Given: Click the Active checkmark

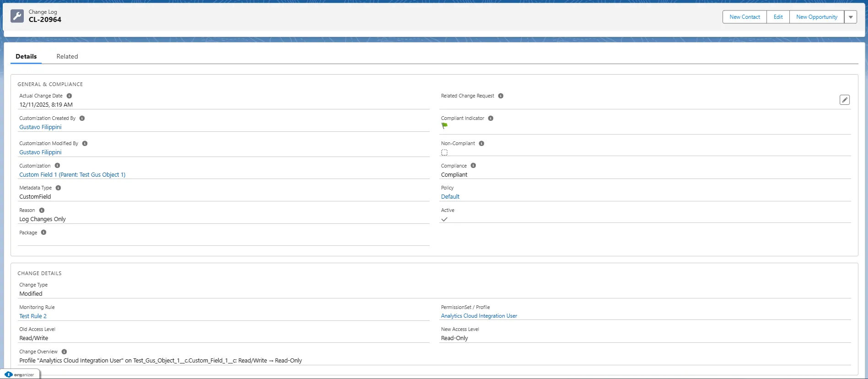Looking at the screenshot, I should [x=444, y=219].
